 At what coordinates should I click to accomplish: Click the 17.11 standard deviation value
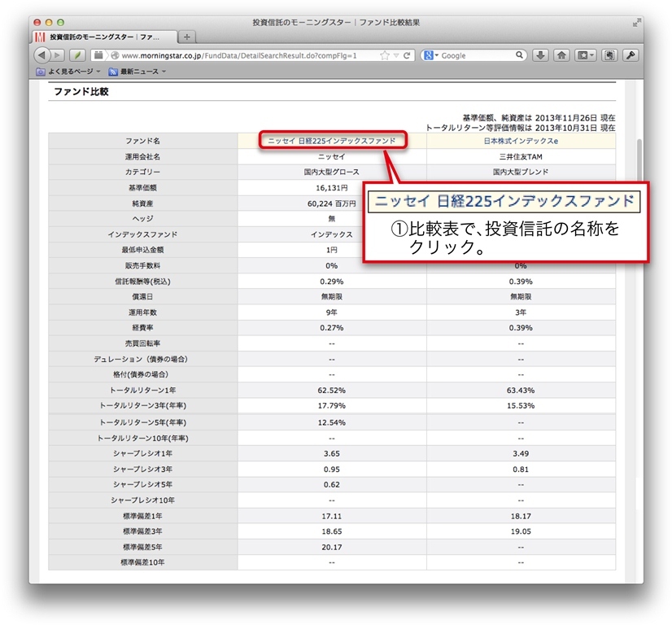332,516
